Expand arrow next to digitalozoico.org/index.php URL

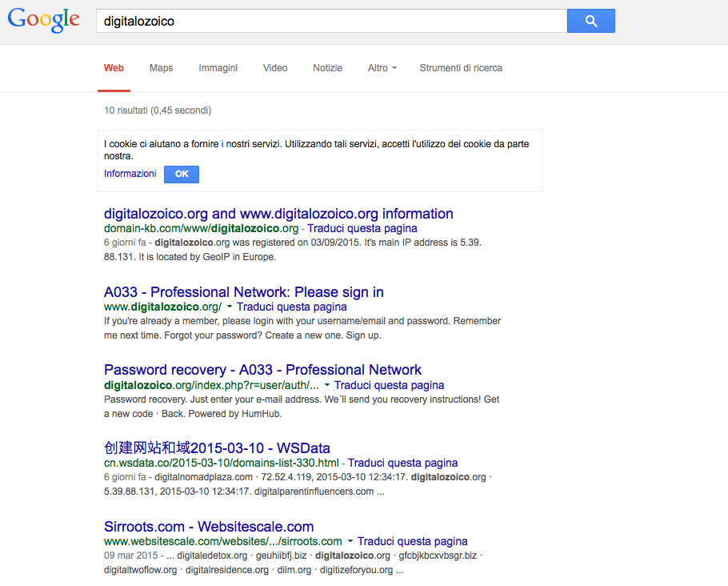327,385
